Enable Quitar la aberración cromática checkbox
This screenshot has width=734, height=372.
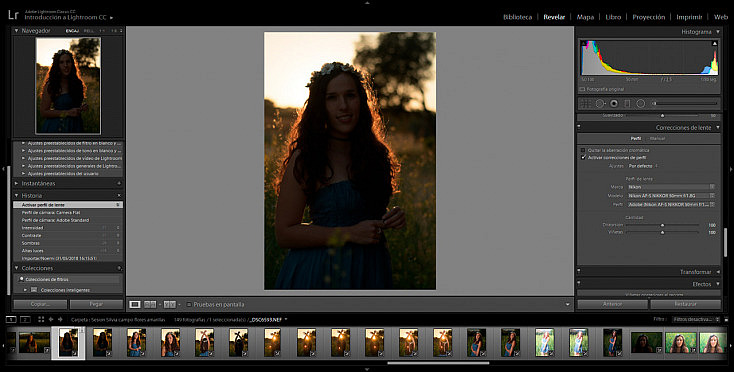(x=583, y=150)
